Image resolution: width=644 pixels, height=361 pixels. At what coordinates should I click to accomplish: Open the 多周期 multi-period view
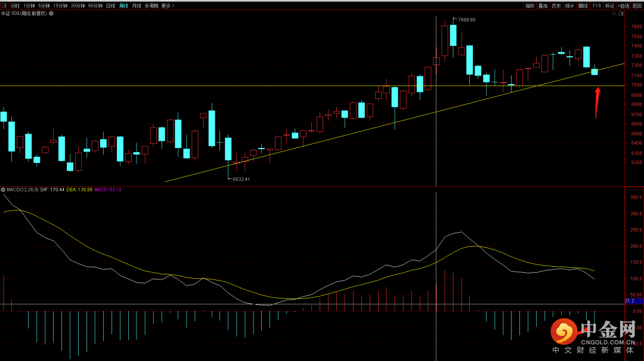151,5
